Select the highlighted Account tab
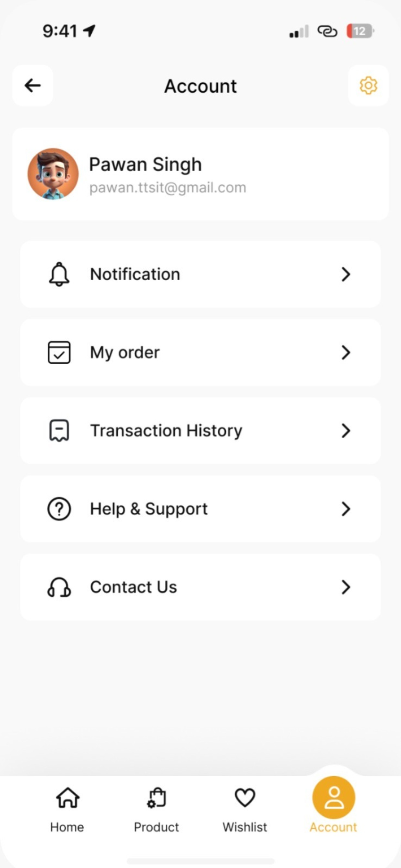 click(x=333, y=805)
